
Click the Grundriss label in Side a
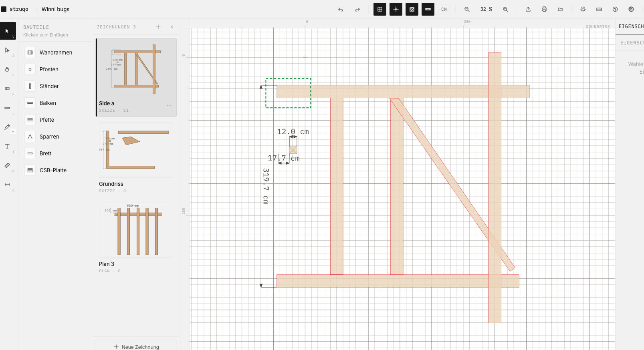598,27
